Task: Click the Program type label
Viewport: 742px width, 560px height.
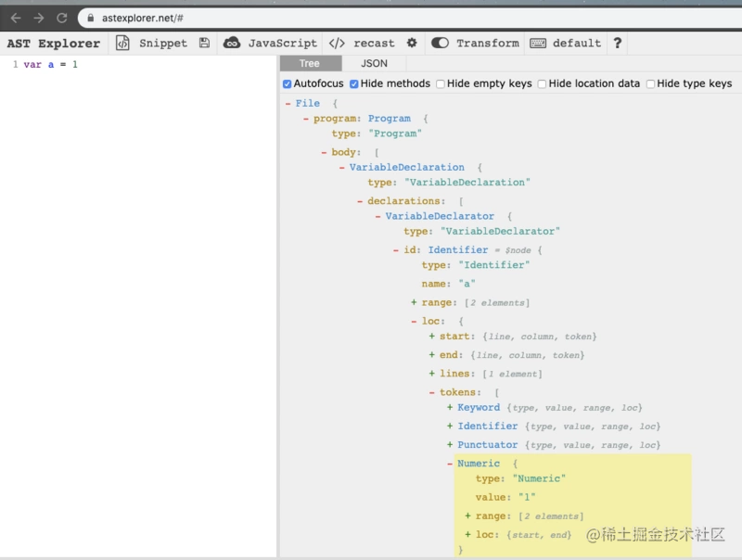Action: (389, 119)
